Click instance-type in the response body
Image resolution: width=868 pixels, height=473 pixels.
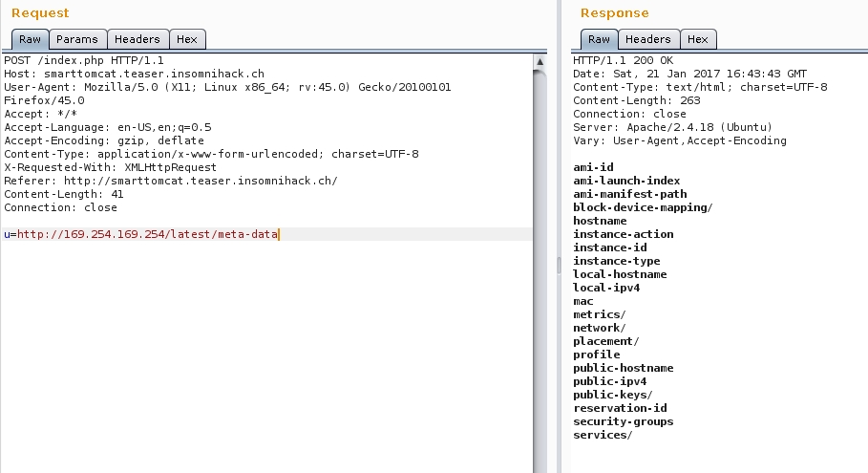(617, 261)
